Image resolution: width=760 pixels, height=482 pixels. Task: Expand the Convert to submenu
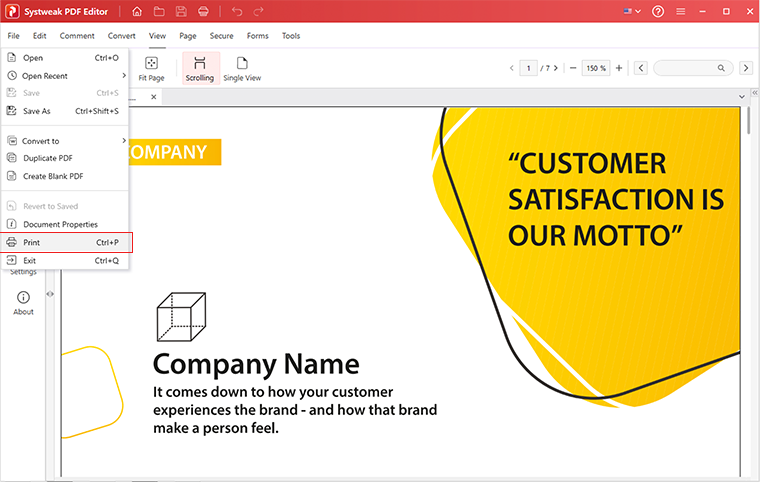pos(64,141)
